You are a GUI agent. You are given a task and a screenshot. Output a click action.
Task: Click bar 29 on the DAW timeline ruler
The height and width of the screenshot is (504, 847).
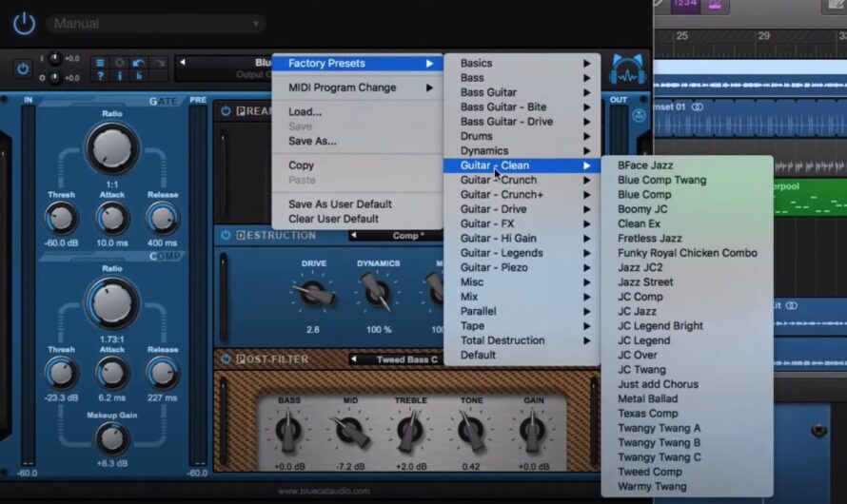763,36
